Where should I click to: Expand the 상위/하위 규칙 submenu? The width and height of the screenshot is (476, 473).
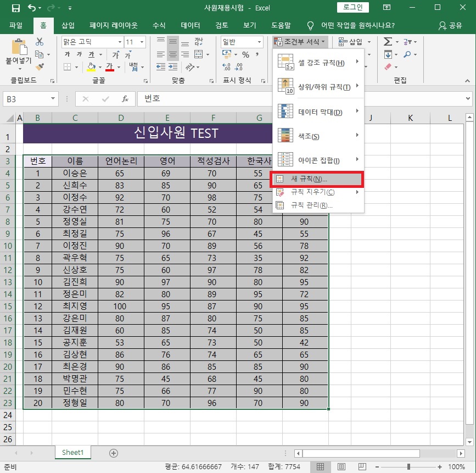[318, 87]
